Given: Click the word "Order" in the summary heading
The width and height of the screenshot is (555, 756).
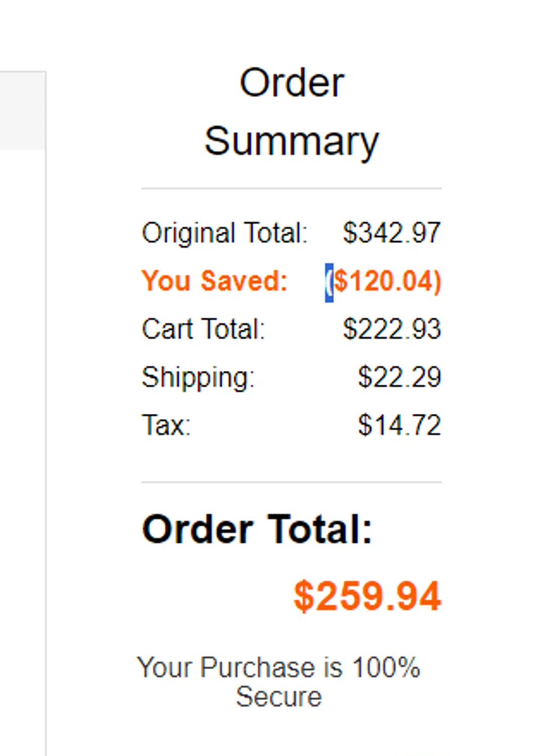Looking at the screenshot, I should 291,83.
